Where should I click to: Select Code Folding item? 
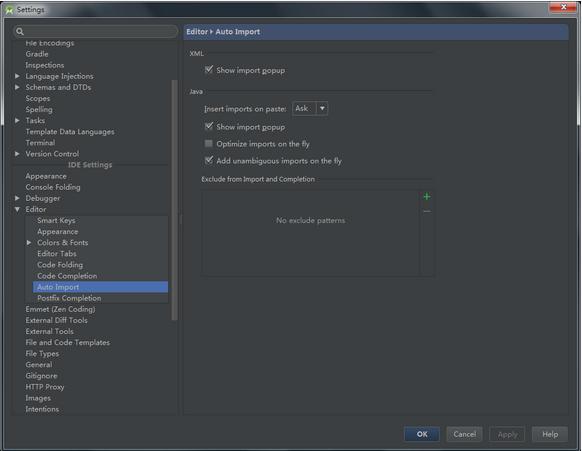click(x=60, y=265)
